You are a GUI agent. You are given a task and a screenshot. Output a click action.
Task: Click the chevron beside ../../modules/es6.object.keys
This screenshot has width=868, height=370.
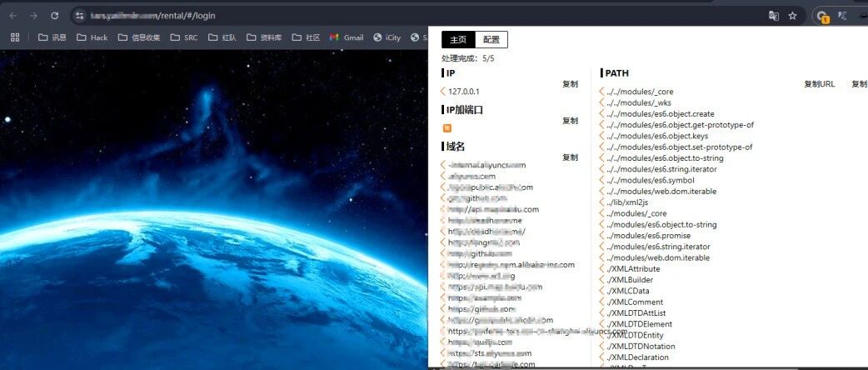tap(601, 136)
